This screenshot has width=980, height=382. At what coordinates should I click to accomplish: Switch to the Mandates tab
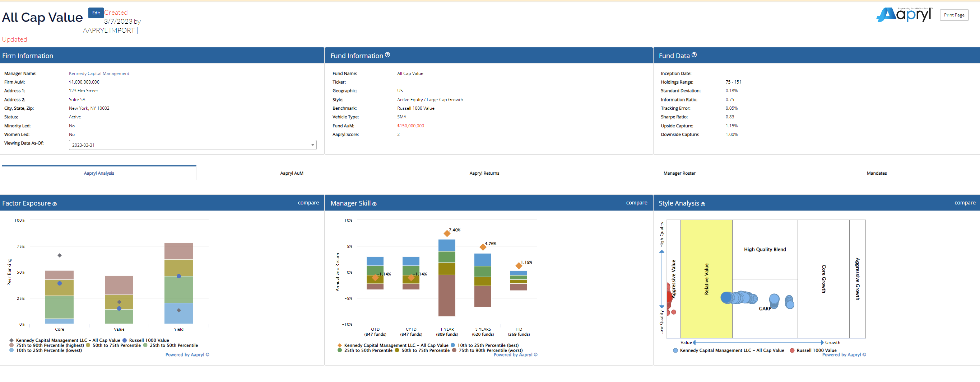877,173
